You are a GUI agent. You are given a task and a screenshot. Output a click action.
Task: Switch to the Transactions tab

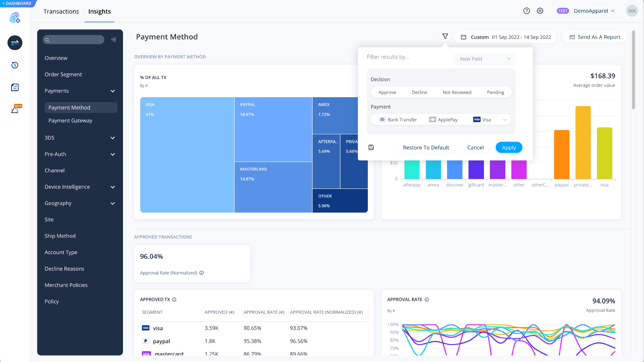tap(61, 11)
